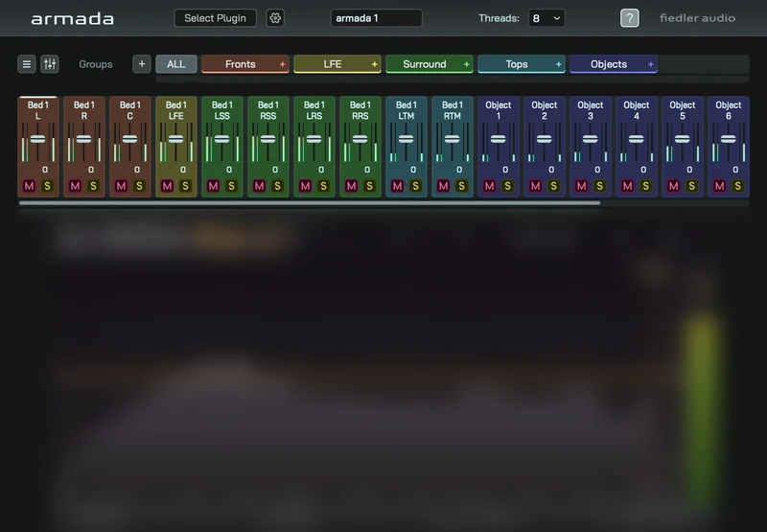Mute the Bed 1 C channel
This screenshot has height=532, width=767.
[x=121, y=186]
